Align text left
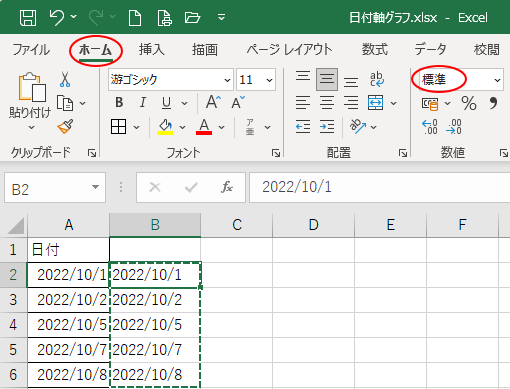This screenshot has height=389, width=510. [303, 103]
